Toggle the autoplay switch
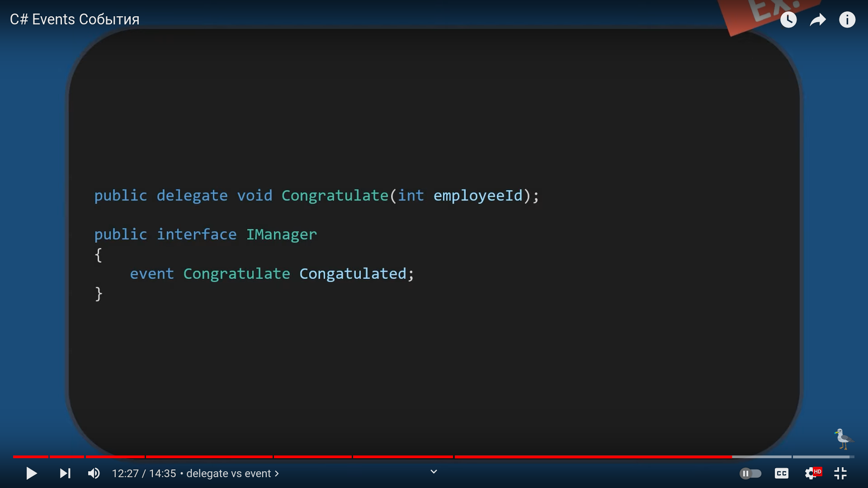868x488 pixels. click(750, 473)
